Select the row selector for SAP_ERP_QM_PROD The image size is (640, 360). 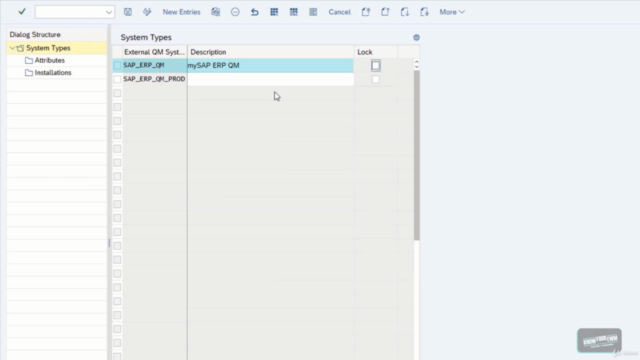click(117, 79)
